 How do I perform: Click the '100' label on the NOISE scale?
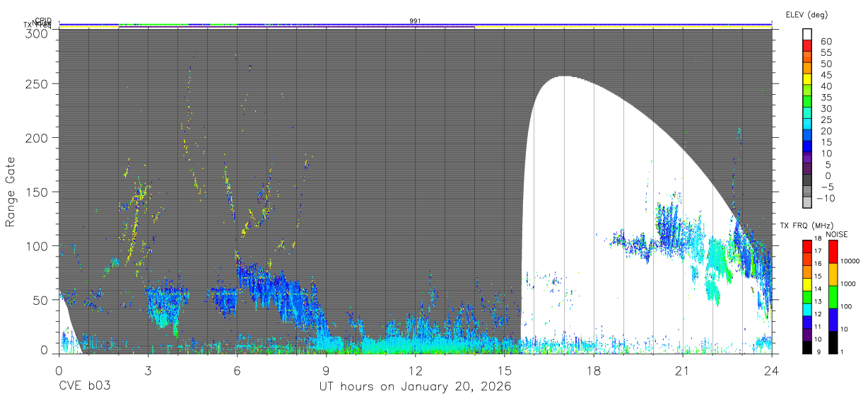[x=846, y=306]
